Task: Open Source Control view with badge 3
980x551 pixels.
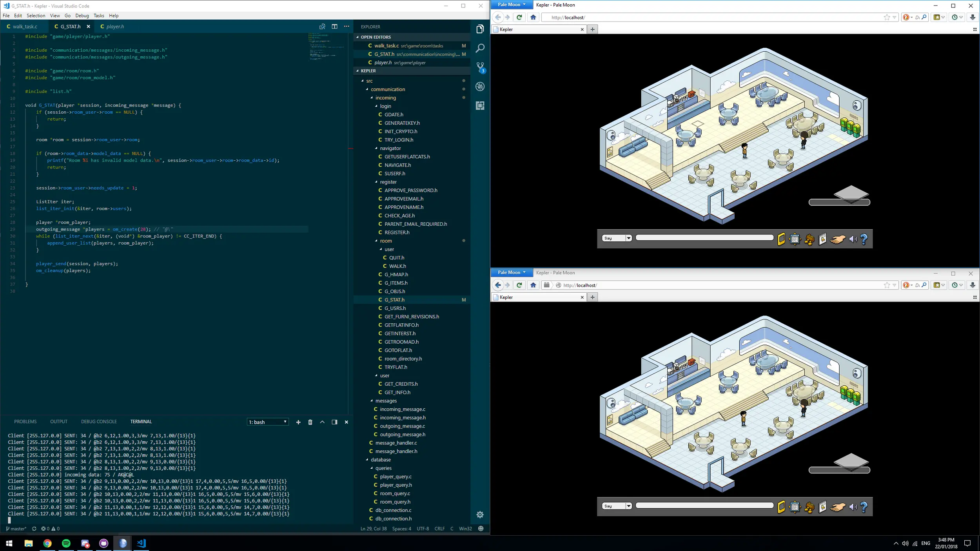Action: [x=480, y=67]
